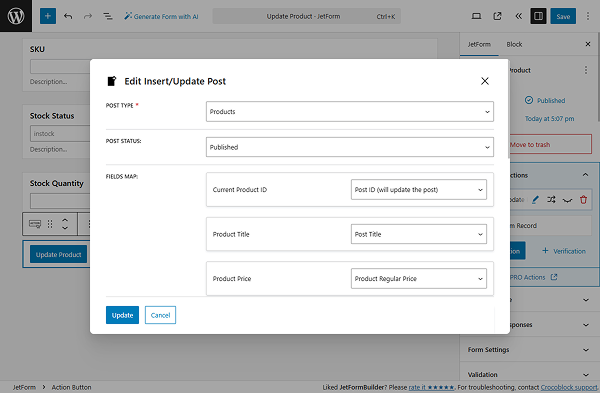Click Generate Form with AI
The width and height of the screenshot is (600, 393).
(x=161, y=16)
